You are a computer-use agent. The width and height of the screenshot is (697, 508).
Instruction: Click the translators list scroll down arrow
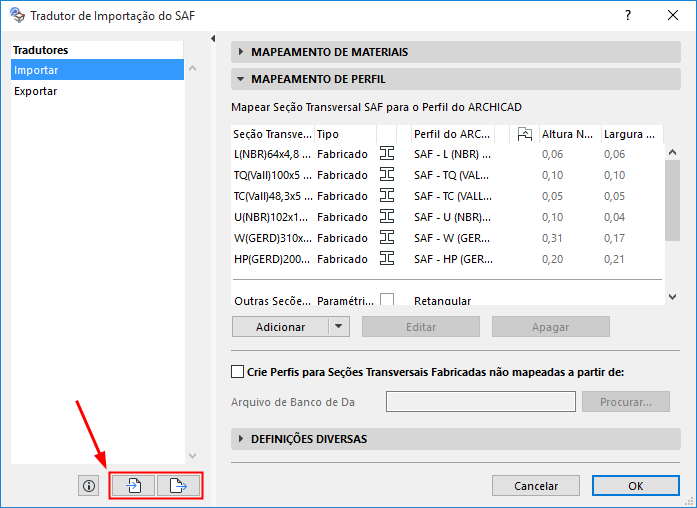192,456
